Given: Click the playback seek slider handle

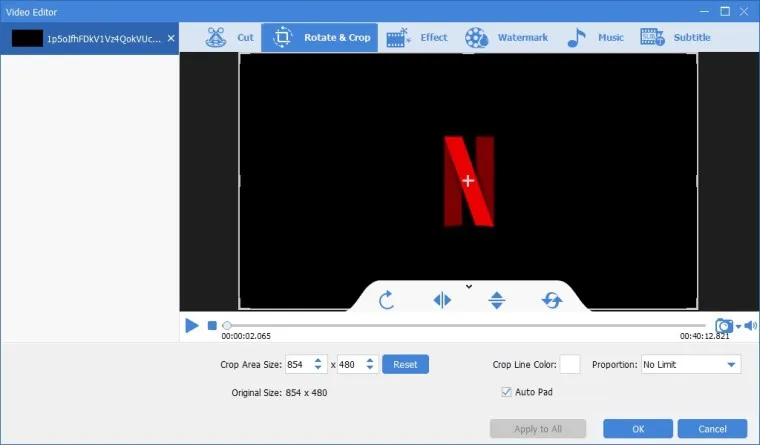Looking at the screenshot, I should point(227,325).
